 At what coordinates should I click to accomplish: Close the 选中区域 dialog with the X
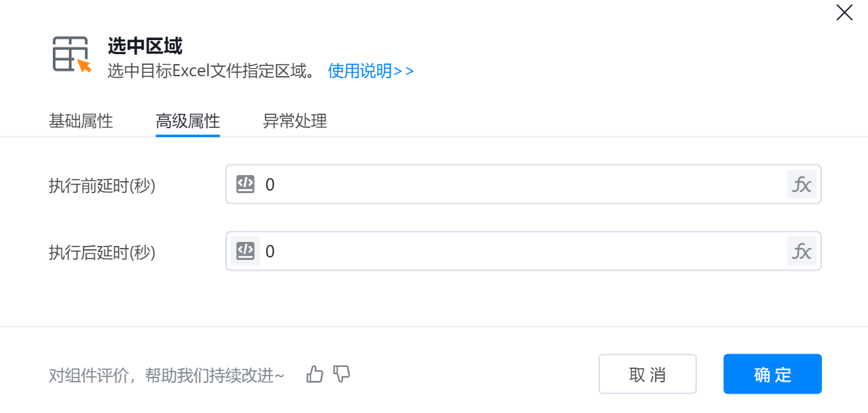pos(844,13)
